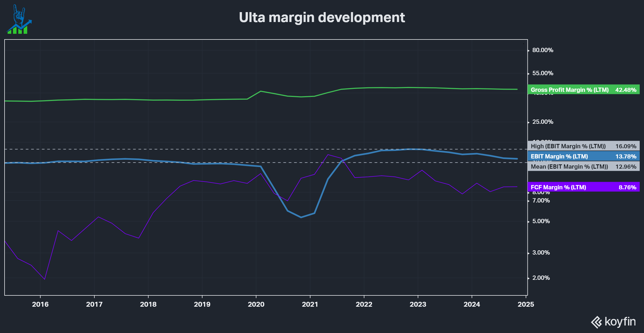The width and height of the screenshot is (644, 333).
Task: Click the EBIT line's 2020-2021 trough point
Action: tap(301, 217)
